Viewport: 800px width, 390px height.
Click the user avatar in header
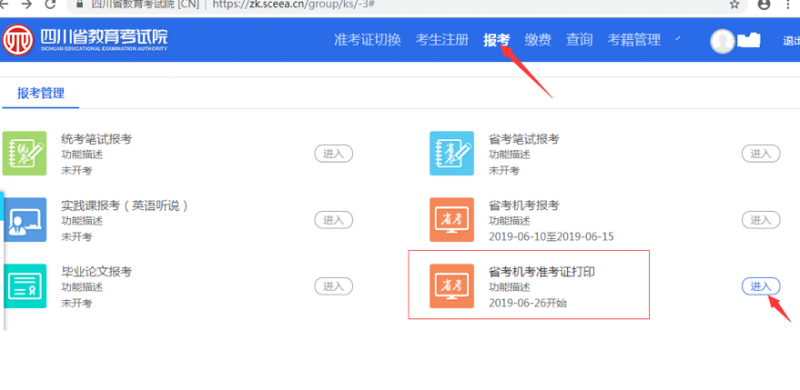pyautogui.click(x=722, y=41)
